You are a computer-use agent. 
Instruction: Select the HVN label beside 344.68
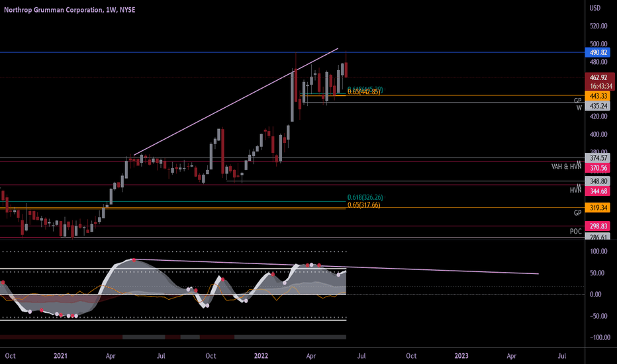(576, 191)
